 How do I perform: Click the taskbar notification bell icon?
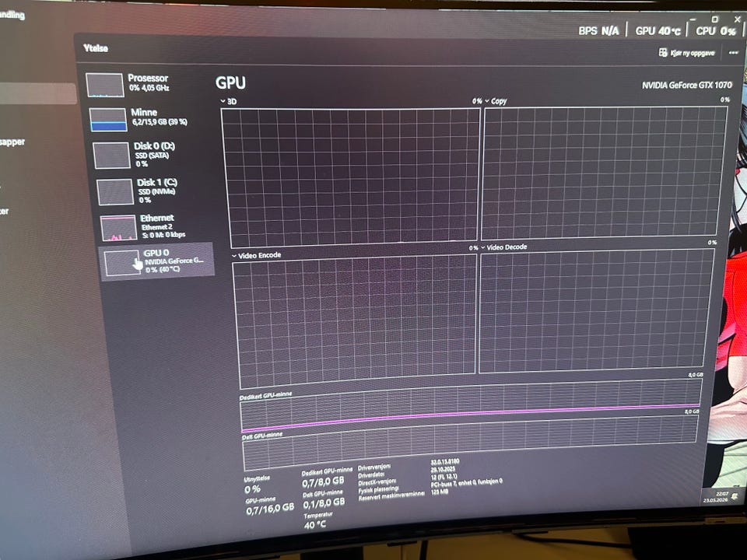click(x=736, y=495)
